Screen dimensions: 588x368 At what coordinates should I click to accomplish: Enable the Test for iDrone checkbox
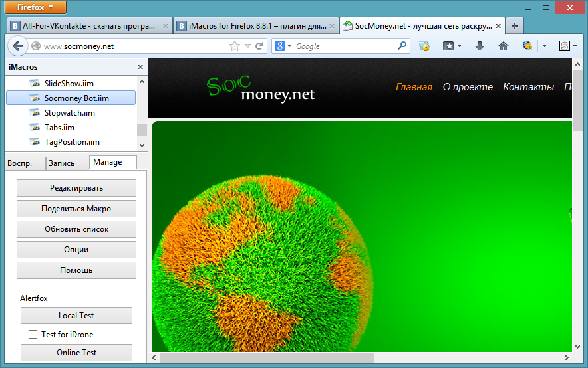(33, 334)
